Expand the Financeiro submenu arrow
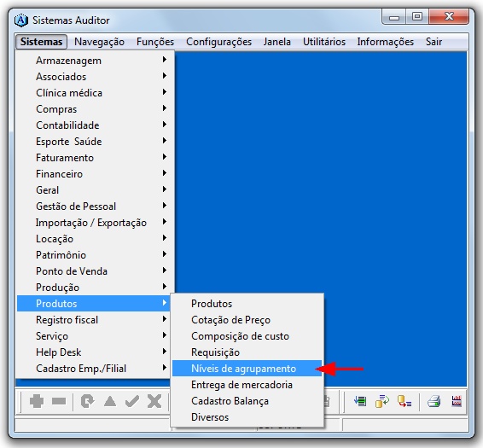483x448 pixels. click(x=165, y=173)
